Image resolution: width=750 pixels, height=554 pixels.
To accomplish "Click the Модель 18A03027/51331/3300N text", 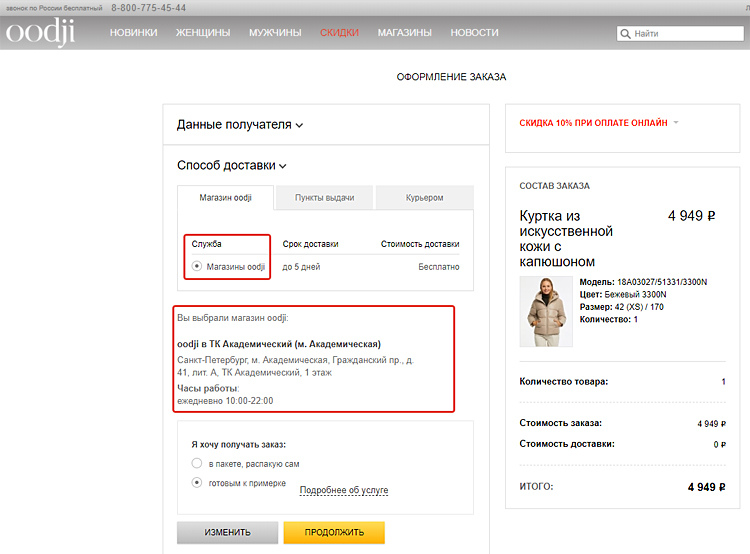I will 643,282.
